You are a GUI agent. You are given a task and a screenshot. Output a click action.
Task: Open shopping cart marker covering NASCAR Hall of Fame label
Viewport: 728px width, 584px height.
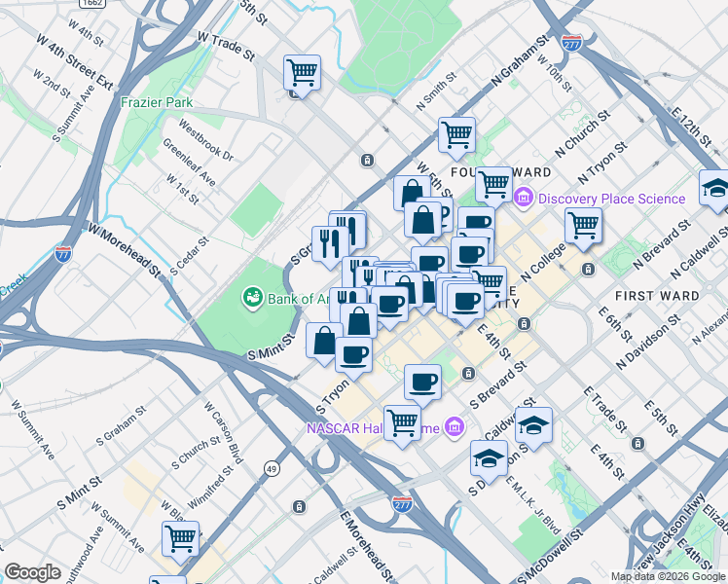(x=403, y=422)
